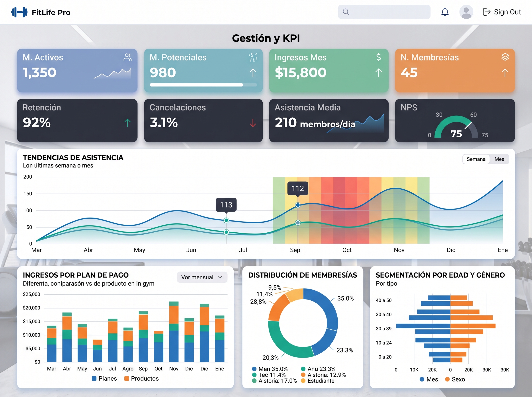Click the Jun bar in revenue chart
Screen dimensions: 532x397
97,351
